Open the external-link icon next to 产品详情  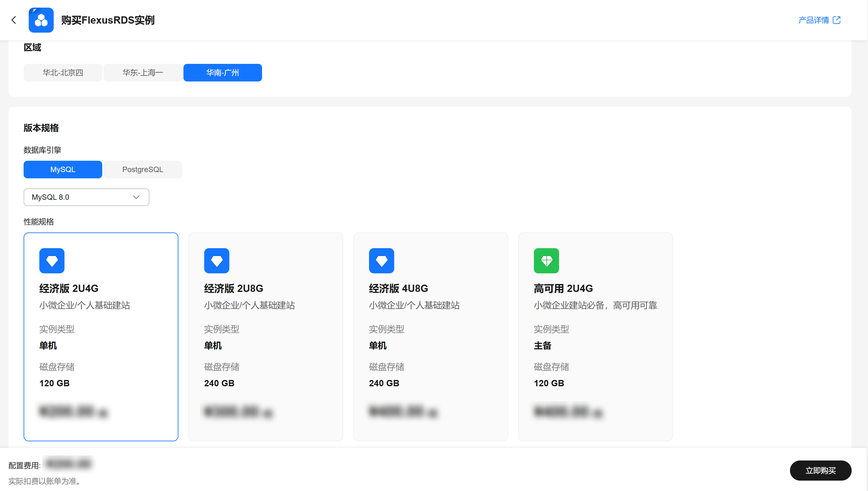[x=837, y=20]
